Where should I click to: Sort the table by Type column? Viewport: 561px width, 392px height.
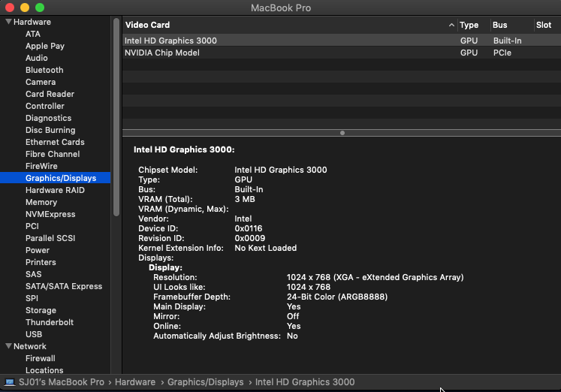pyautogui.click(x=469, y=25)
